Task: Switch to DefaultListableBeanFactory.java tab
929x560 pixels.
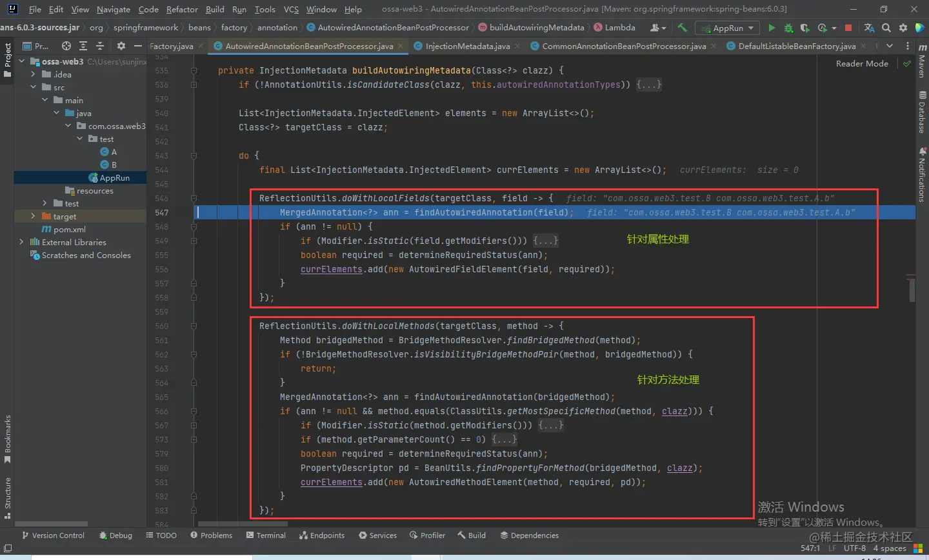Action: click(796, 46)
